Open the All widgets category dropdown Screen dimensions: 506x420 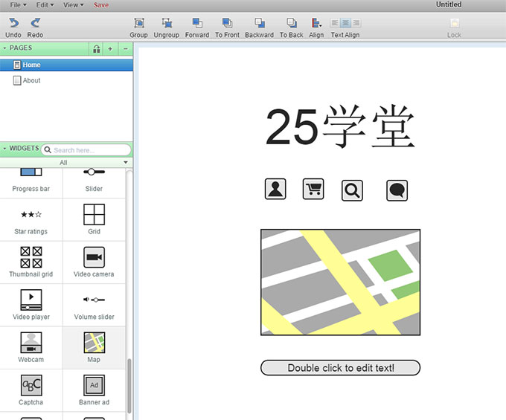point(65,163)
